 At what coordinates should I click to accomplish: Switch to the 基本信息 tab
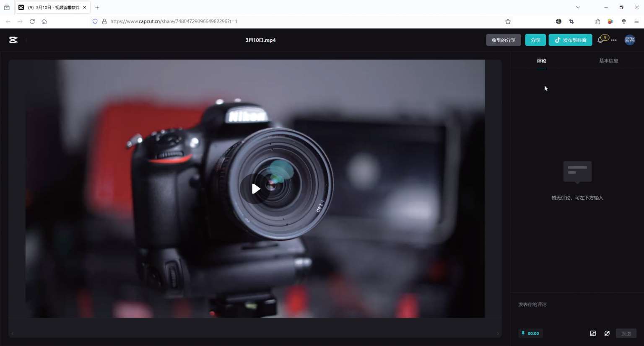tap(608, 61)
